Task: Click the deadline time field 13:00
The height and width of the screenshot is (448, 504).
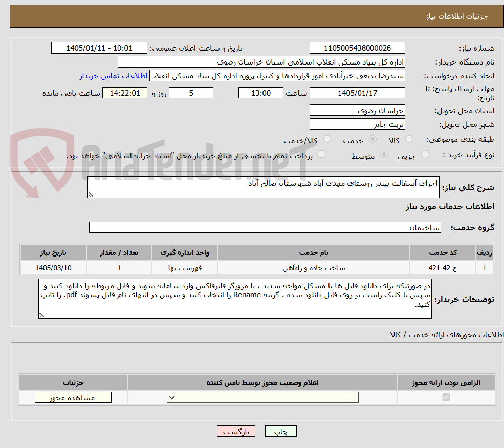Action: pyautogui.click(x=260, y=93)
